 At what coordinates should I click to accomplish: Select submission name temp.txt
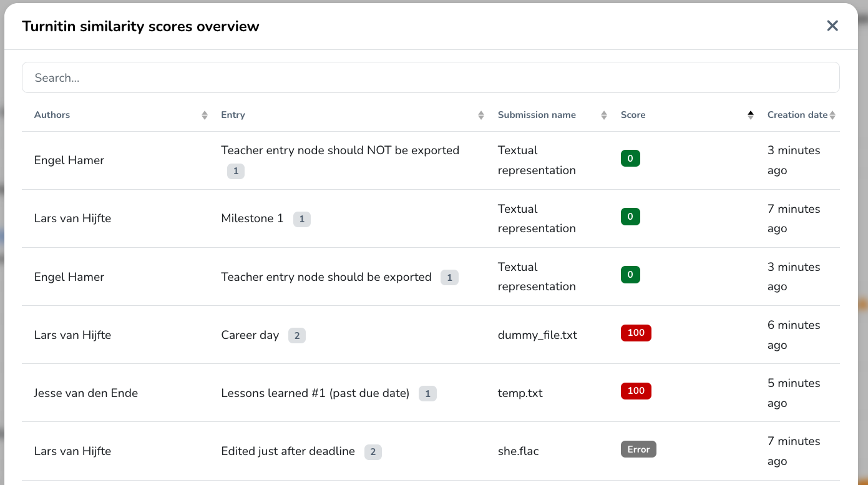click(520, 393)
